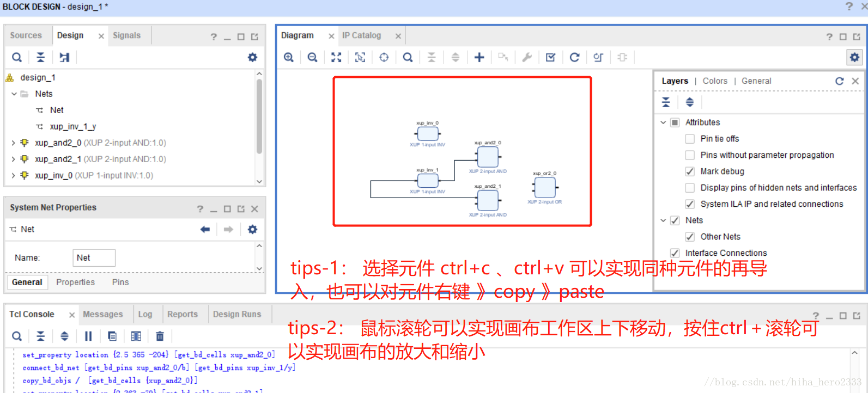Fit the diagram to the window
The width and height of the screenshot is (868, 393).
coord(336,57)
